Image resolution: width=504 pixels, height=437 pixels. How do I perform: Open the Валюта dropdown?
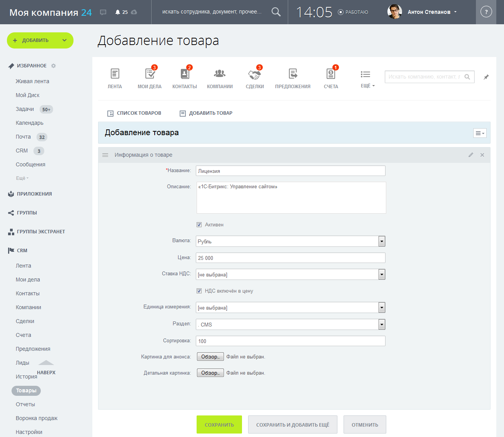click(x=290, y=241)
